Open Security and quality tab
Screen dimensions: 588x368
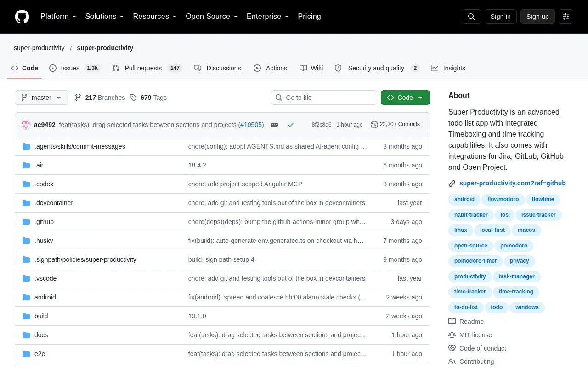(377, 68)
